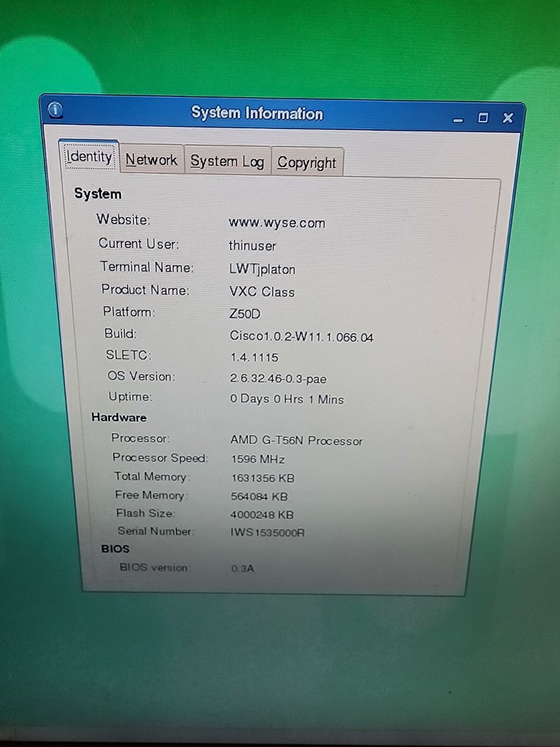Select AMD G-T56N Processor text
The image size is (560, 747).
296,440
